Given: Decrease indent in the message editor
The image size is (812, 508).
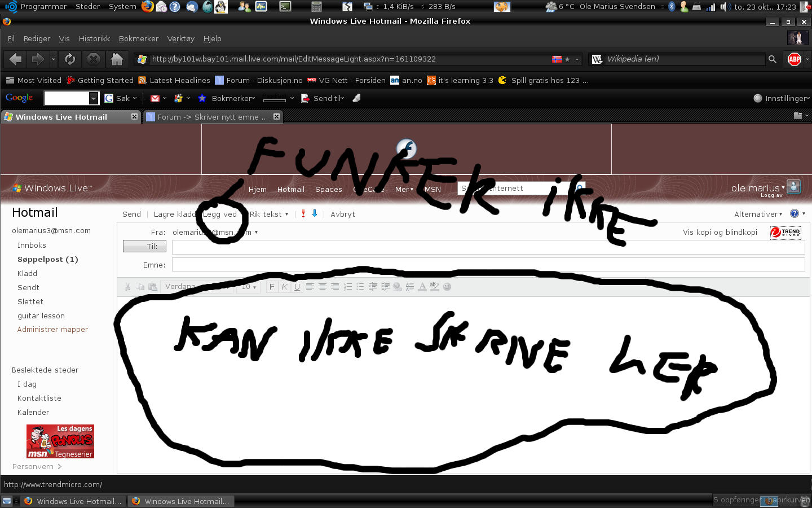Looking at the screenshot, I should click(x=373, y=287).
